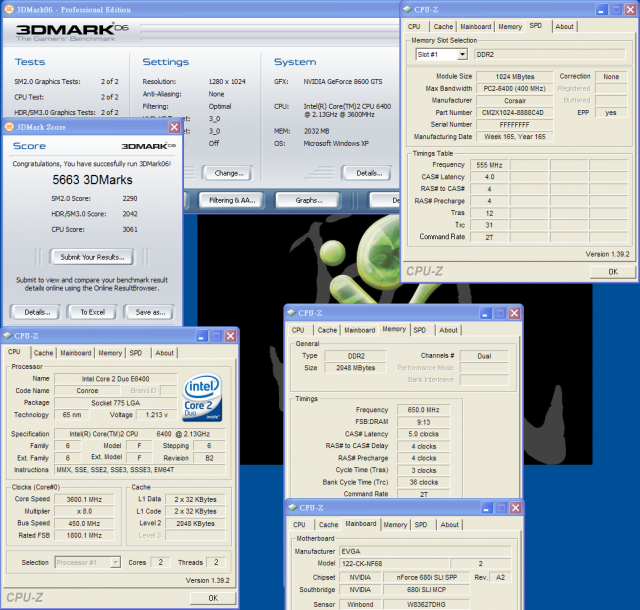This screenshot has width=640, height=610.
Task: Open Filtering & AA options
Action: 232,200
